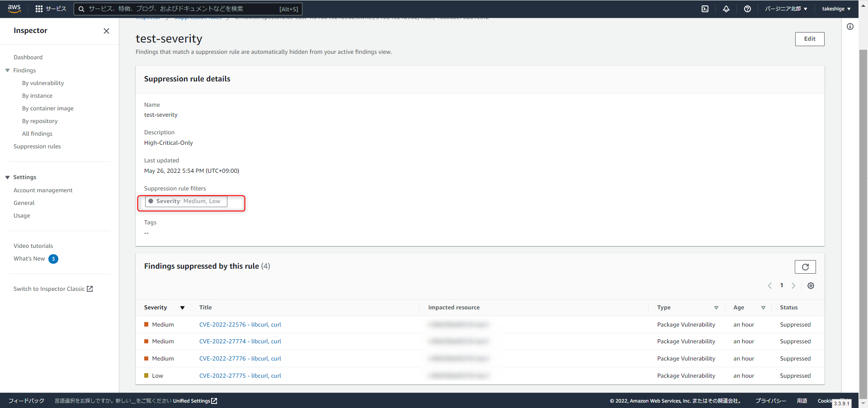Image resolution: width=868 pixels, height=408 pixels.
Task: Sort findings by Severity column arrow
Action: (182, 308)
